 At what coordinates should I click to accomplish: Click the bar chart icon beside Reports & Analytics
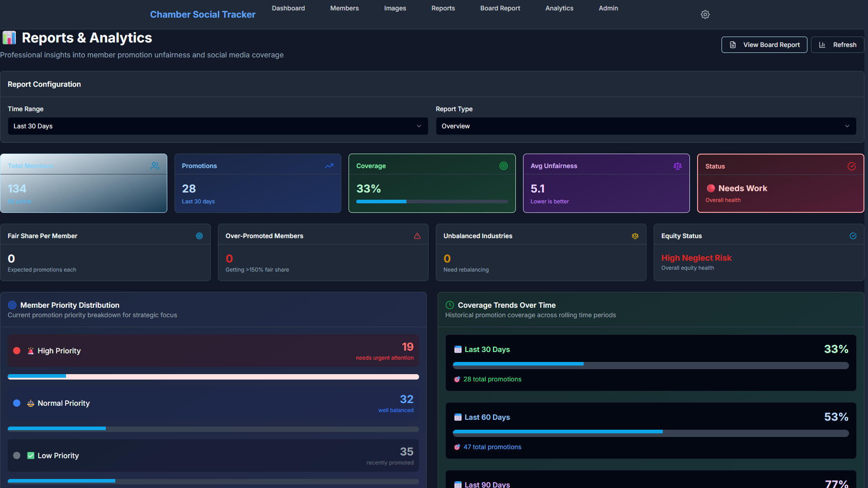9,38
